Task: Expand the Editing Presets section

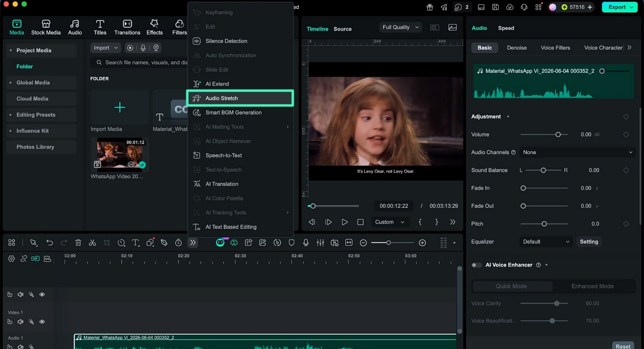Action: pos(11,115)
